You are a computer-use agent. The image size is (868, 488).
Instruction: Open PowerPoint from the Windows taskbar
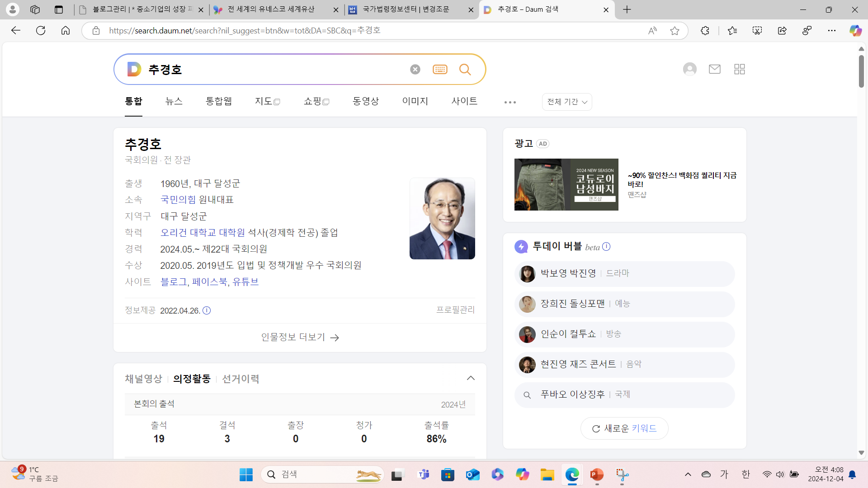tap(597, 474)
